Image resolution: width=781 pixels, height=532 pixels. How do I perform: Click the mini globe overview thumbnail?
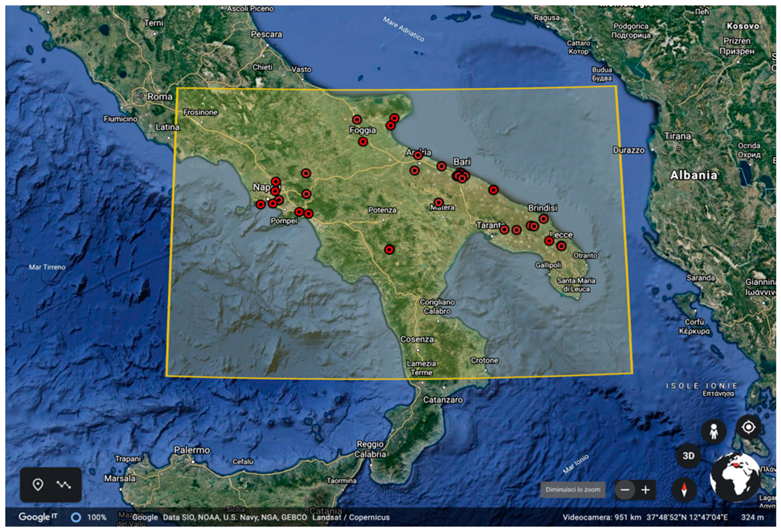click(735, 477)
